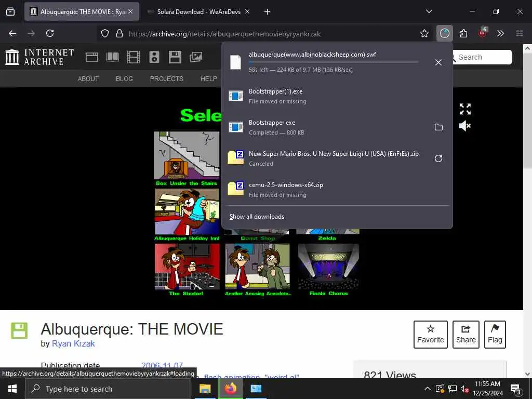Viewport: 532px width, 399px height.
Task: Switch to Solara Download - WeAreDevs tab
Action: click(x=199, y=12)
